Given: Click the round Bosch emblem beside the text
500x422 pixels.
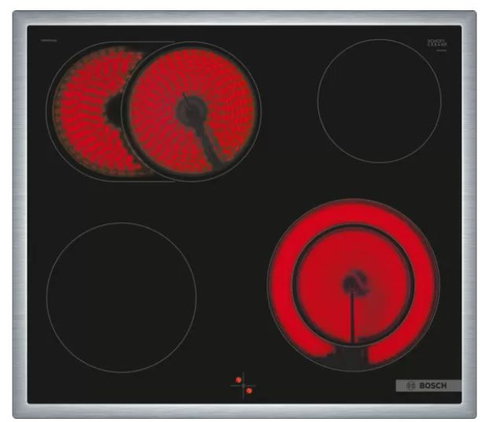Looking at the screenshot, I should pyautogui.click(x=410, y=386).
